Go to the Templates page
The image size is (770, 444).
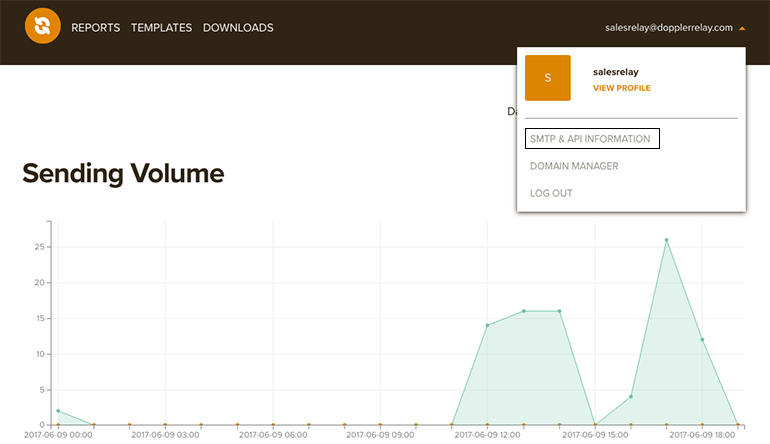[x=161, y=28]
